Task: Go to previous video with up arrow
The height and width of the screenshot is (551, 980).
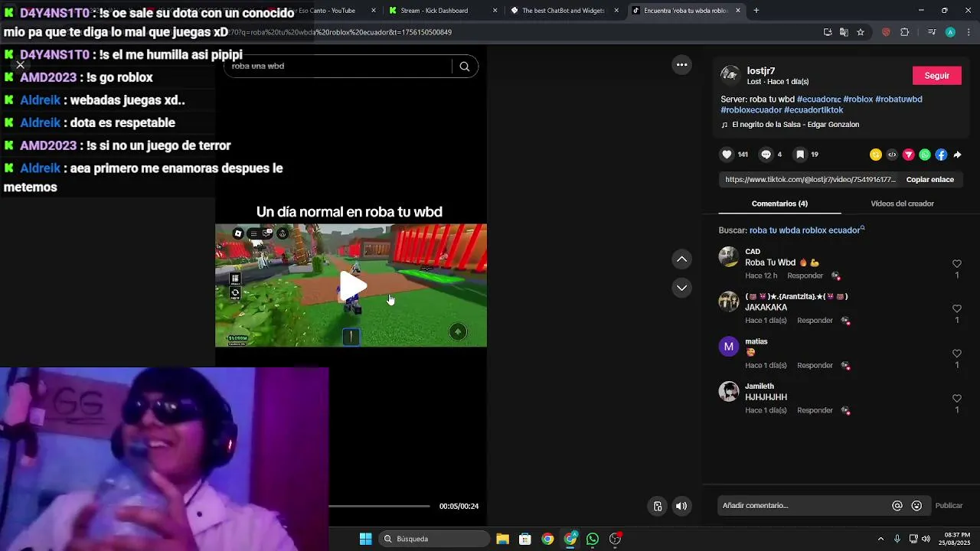Action: [x=681, y=259]
